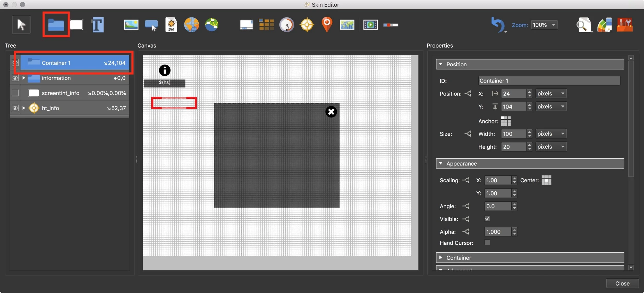Click the dark gray rectangle on canvas
The width and height of the screenshot is (644, 293).
277,155
